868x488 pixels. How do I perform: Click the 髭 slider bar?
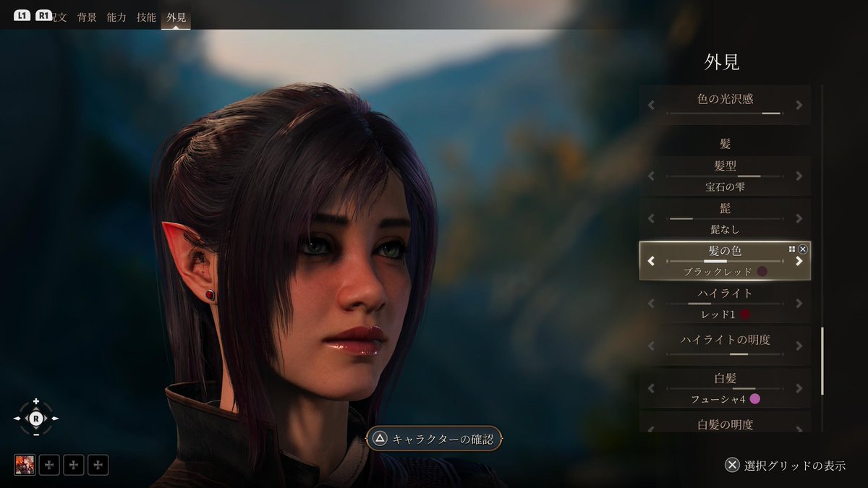pos(725,218)
